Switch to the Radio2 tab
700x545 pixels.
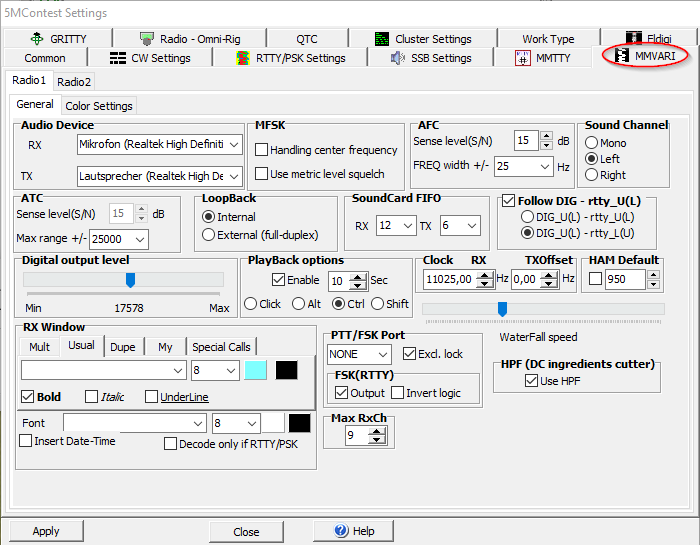click(x=73, y=82)
